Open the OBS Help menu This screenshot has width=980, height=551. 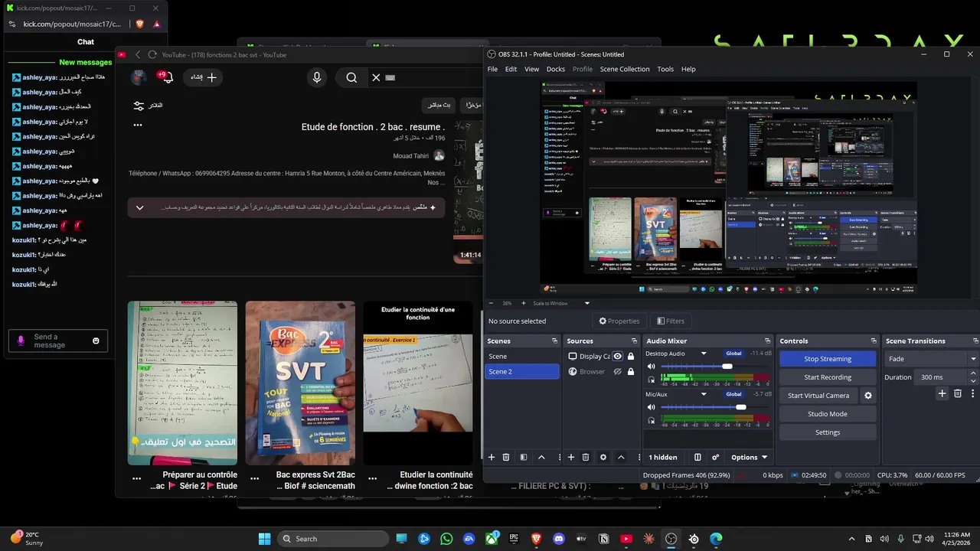(x=688, y=69)
